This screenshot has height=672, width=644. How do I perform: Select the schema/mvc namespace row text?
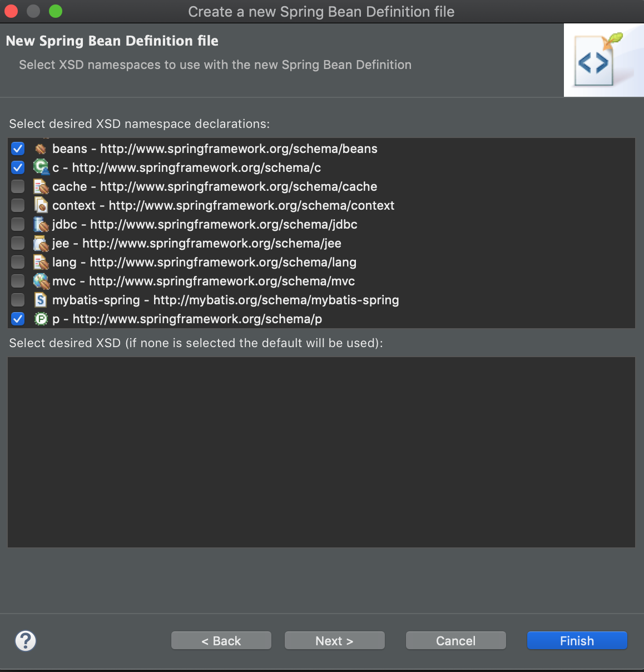point(204,281)
